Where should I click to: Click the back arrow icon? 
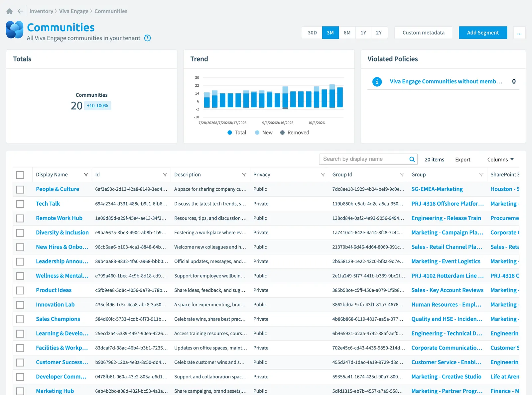20,11
